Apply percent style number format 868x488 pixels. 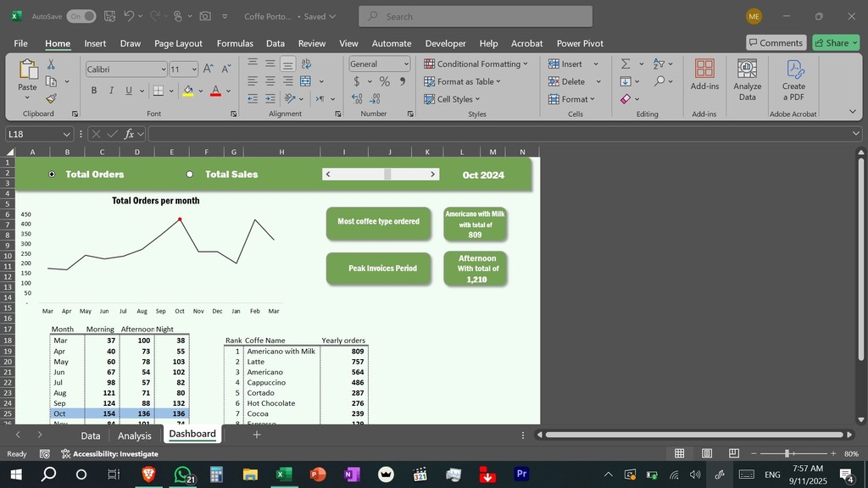click(x=384, y=81)
